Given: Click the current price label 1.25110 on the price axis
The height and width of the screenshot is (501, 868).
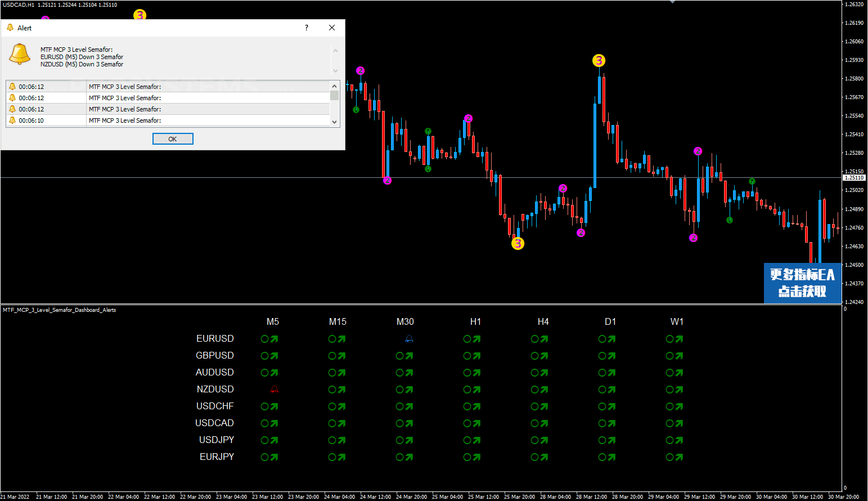Looking at the screenshot, I should [x=854, y=178].
